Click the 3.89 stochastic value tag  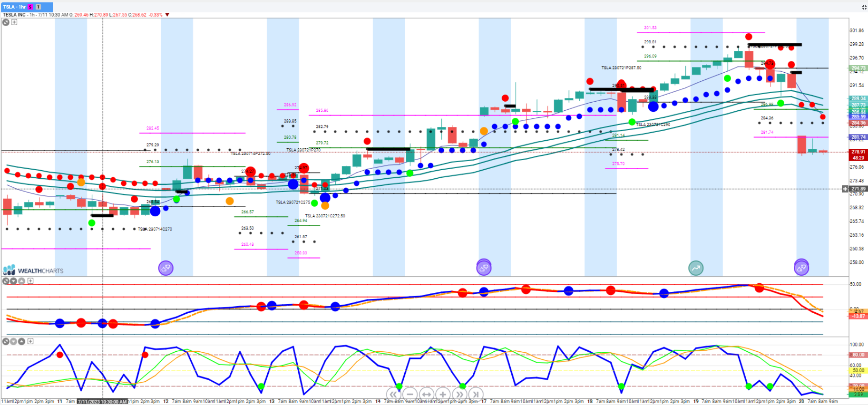coord(858,395)
